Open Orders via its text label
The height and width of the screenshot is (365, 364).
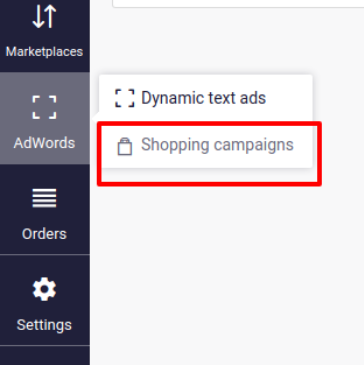click(44, 234)
